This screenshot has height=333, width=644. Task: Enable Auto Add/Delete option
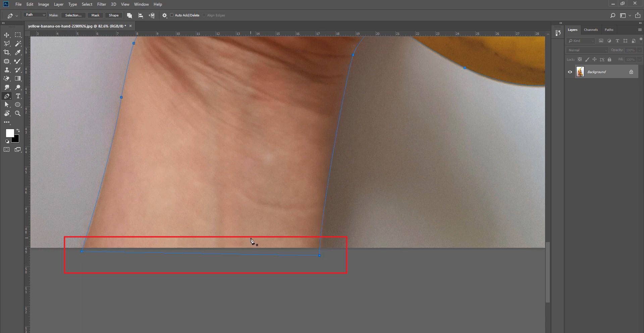(171, 15)
